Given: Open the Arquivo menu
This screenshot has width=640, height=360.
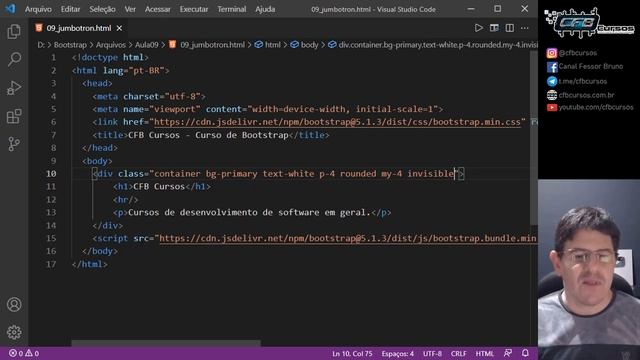Looking at the screenshot, I should 38,9.
